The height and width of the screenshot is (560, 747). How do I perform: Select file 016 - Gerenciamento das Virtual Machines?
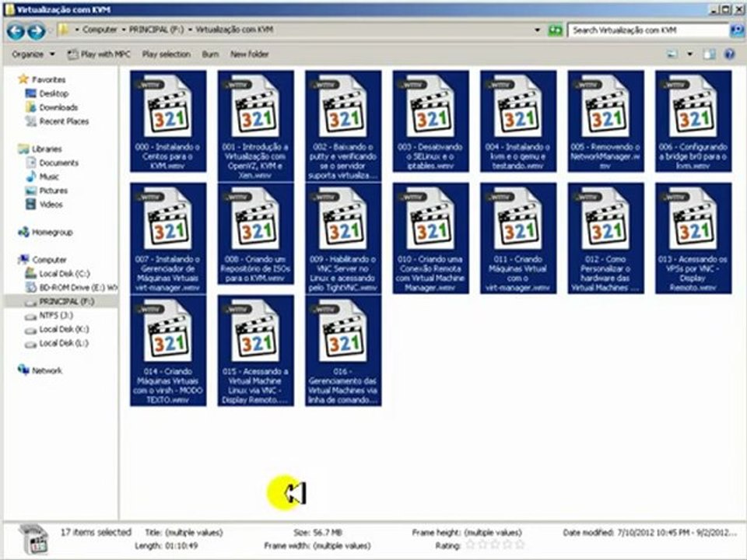tap(343, 351)
